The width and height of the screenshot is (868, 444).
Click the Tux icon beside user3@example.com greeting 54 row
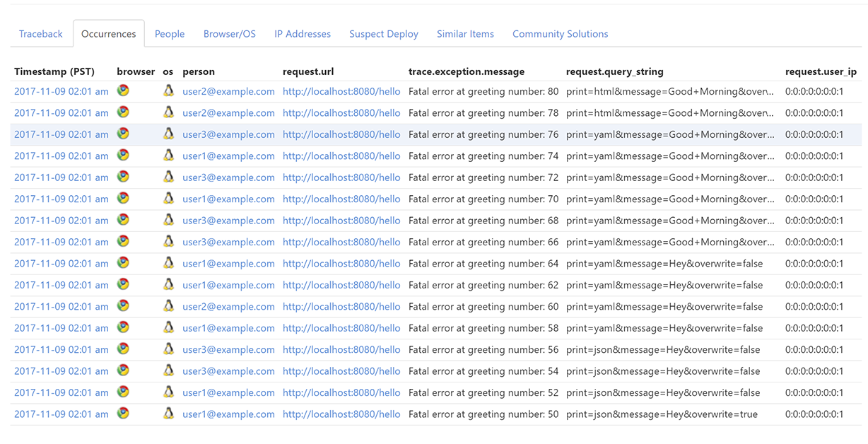point(168,370)
